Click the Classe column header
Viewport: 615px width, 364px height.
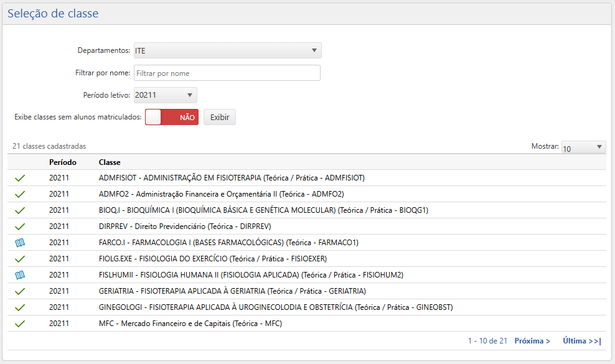(x=110, y=162)
